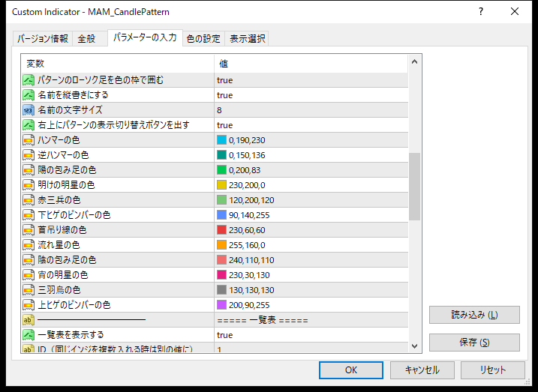Screen dimensions: 538x392
Task: Toggle true value for パターンのローソク足を色の枠で囲む
Action: pyautogui.click(x=225, y=80)
